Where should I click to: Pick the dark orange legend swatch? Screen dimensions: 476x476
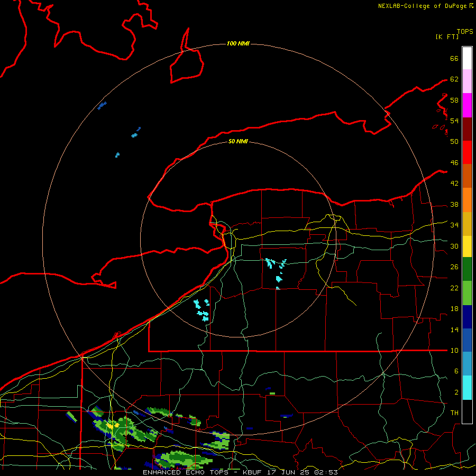pyautogui.click(x=467, y=176)
